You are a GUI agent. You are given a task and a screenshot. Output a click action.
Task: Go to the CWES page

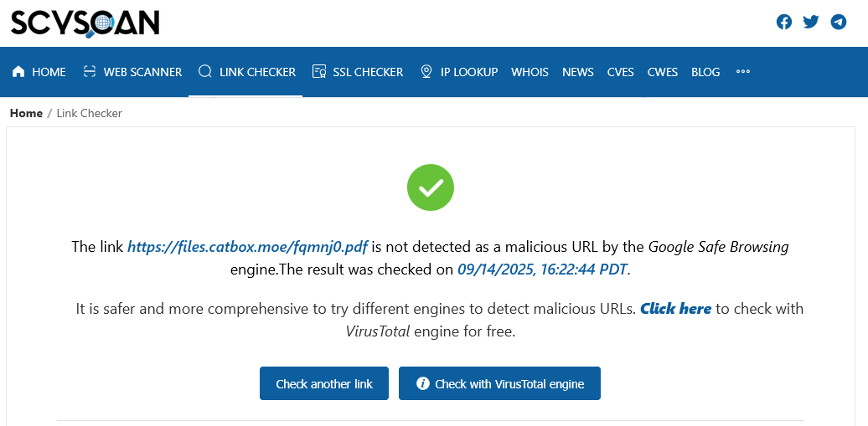pyautogui.click(x=663, y=72)
